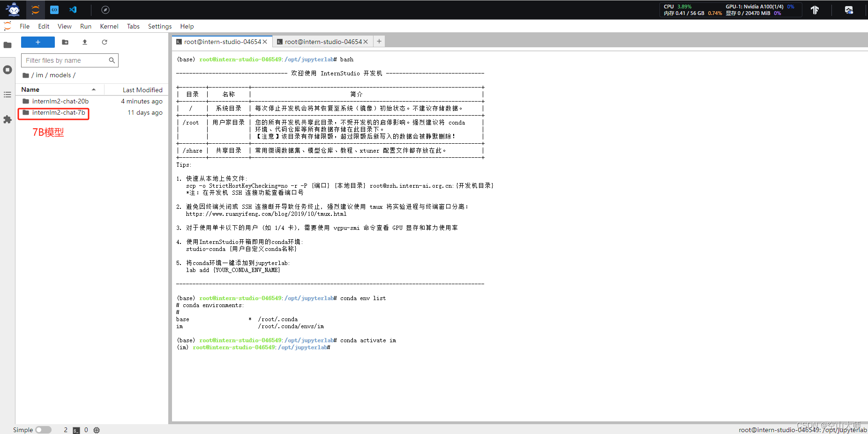Screen dimensions: 868x434
Task: Switch to JupyterLab via the orange Jupyter icon
Action: (36, 10)
